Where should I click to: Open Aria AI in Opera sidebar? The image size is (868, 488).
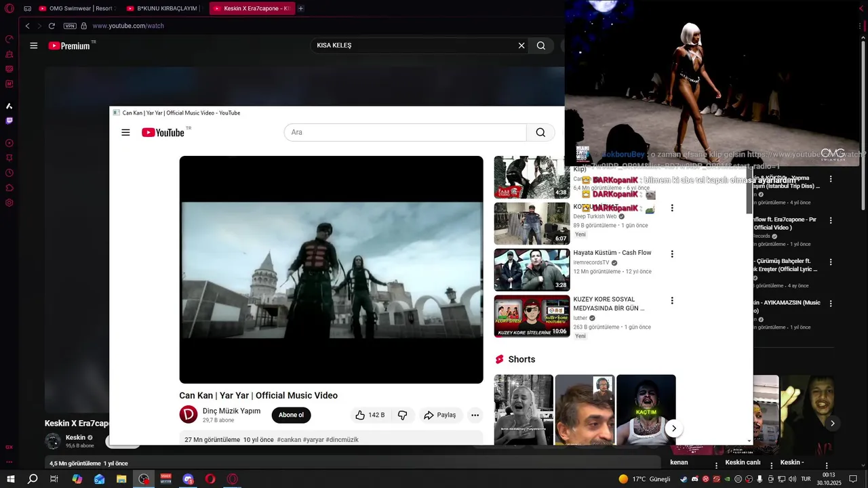9,106
